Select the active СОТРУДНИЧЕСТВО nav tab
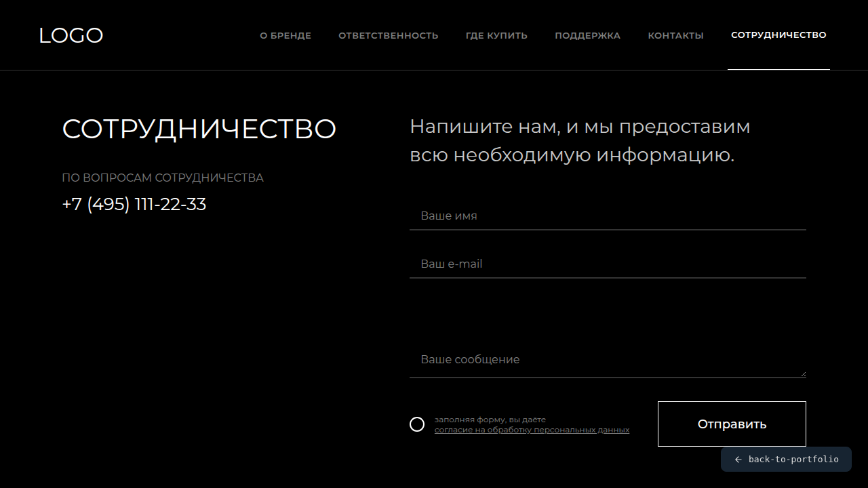This screenshot has width=868, height=488. (x=778, y=35)
